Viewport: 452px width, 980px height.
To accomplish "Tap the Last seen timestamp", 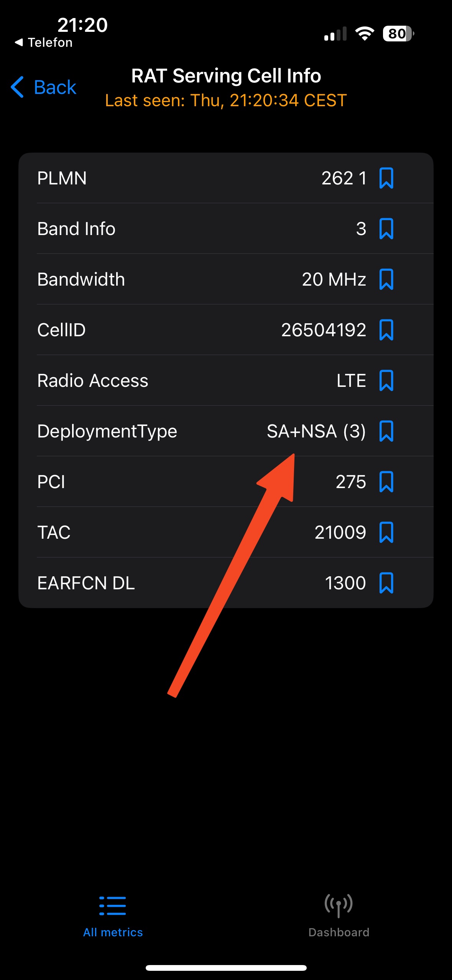I will pos(226,100).
